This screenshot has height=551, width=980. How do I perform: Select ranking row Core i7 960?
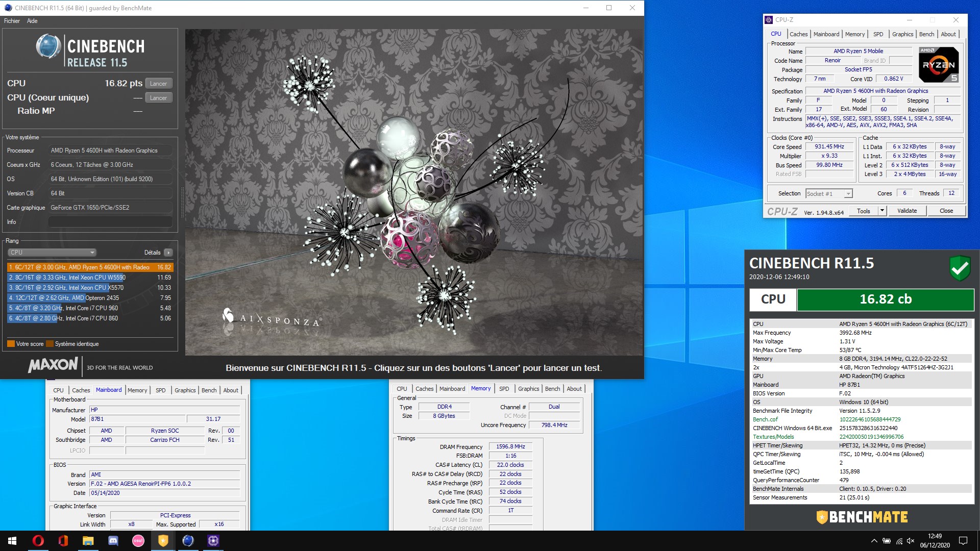pyautogui.click(x=90, y=308)
